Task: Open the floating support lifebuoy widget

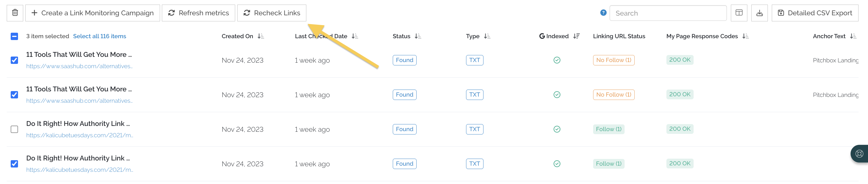Action: click(x=859, y=154)
